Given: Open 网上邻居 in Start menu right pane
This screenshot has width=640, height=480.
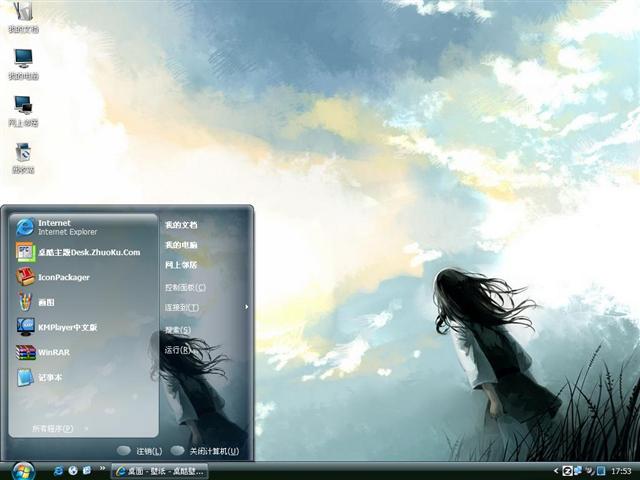Looking at the screenshot, I should click(181, 265).
